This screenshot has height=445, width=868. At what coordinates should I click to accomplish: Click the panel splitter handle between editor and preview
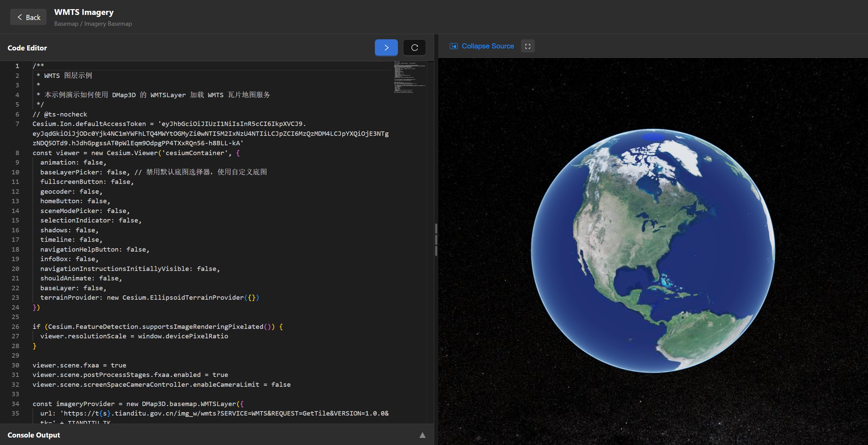point(436,240)
